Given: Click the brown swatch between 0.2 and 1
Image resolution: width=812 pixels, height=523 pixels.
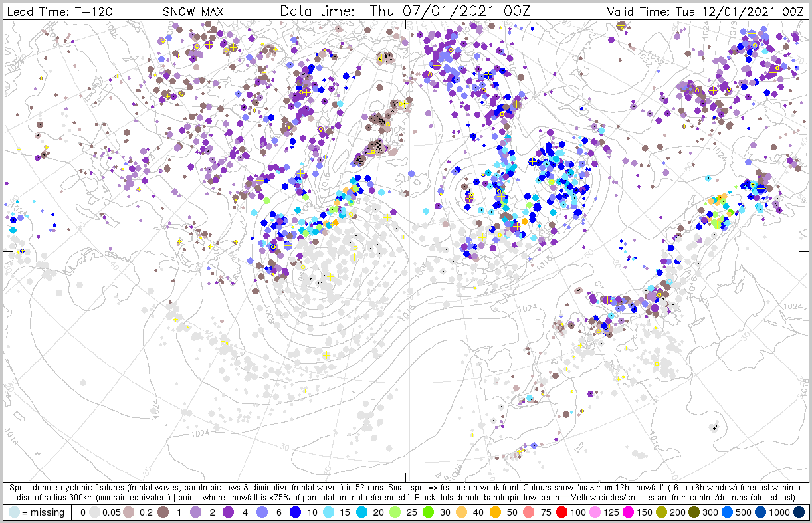Looking at the screenshot, I should click(163, 512).
